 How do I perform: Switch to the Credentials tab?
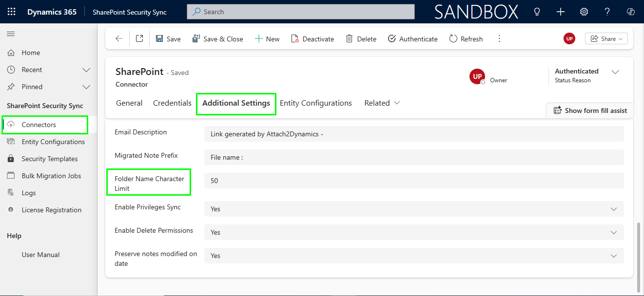coord(172,103)
